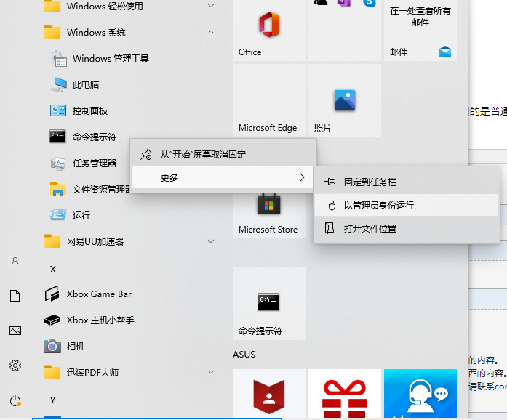
Task: Click the unpin icon beside 从"开始"屏幕取消固定
Action: (146, 155)
